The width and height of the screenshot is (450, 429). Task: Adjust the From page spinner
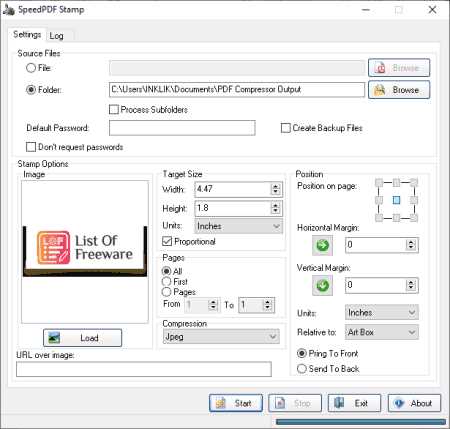click(x=213, y=305)
